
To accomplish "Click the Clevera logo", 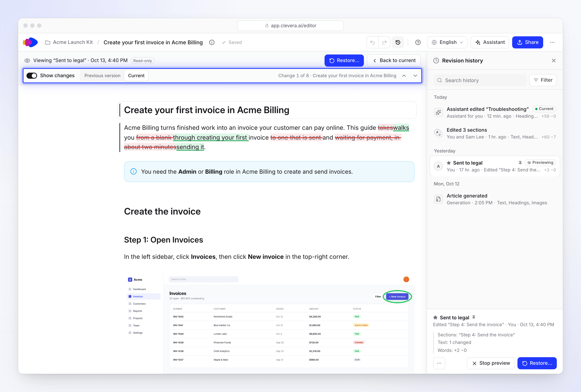I will pyautogui.click(x=30, y=42).
